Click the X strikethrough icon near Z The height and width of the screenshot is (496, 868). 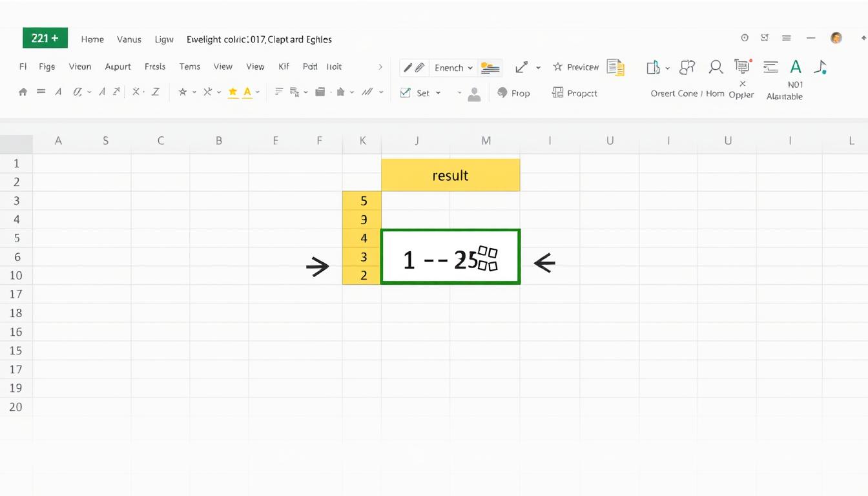click(x=136, y=92)
